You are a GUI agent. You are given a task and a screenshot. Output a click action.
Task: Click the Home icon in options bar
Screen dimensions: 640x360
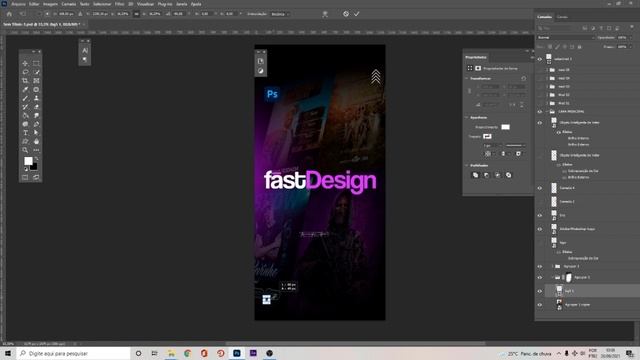[x=9, y=14]
